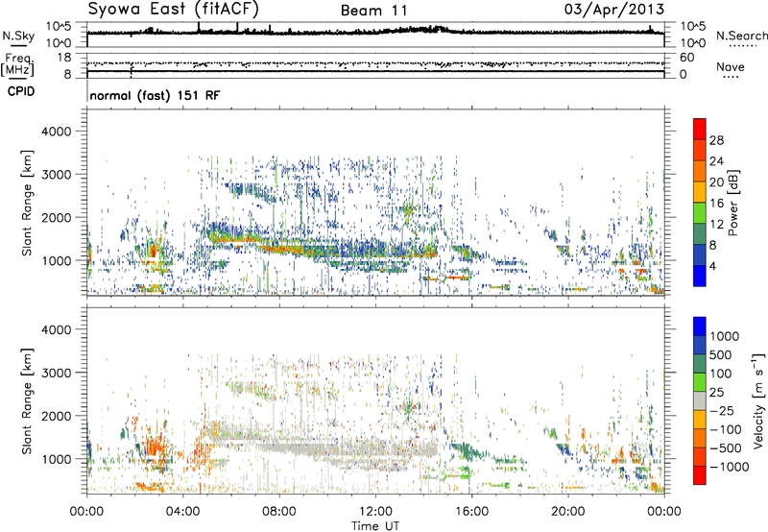Click the '500' label on Velocity colorbar
The width and height of the screenshot is (768, 532).
[x=722, y=355]
